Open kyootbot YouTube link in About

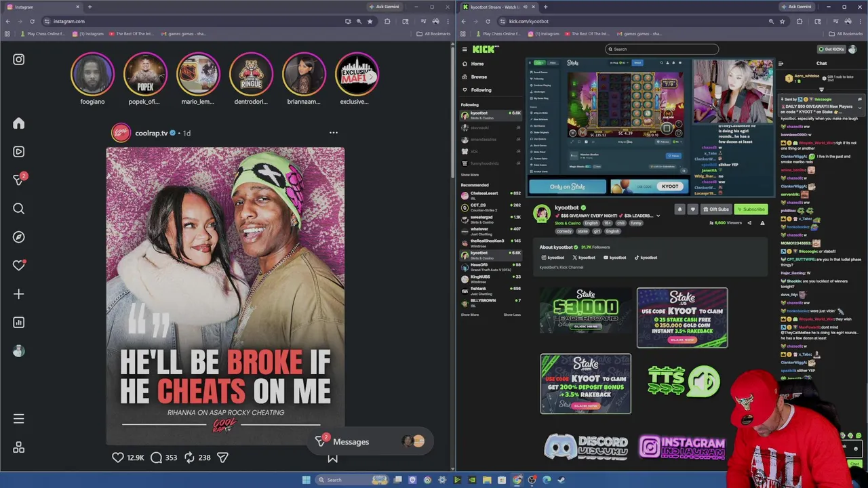614,258
